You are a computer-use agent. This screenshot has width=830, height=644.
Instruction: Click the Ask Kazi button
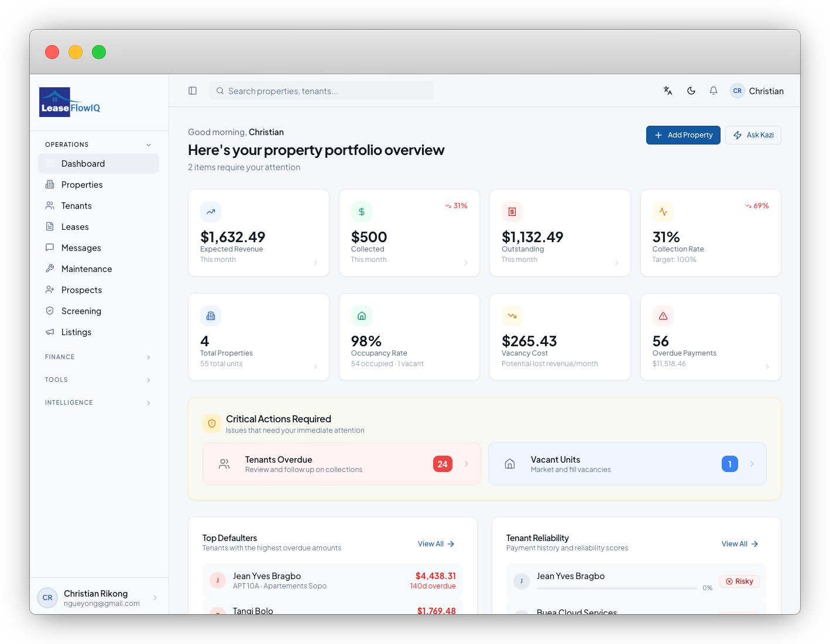(753, 135)
